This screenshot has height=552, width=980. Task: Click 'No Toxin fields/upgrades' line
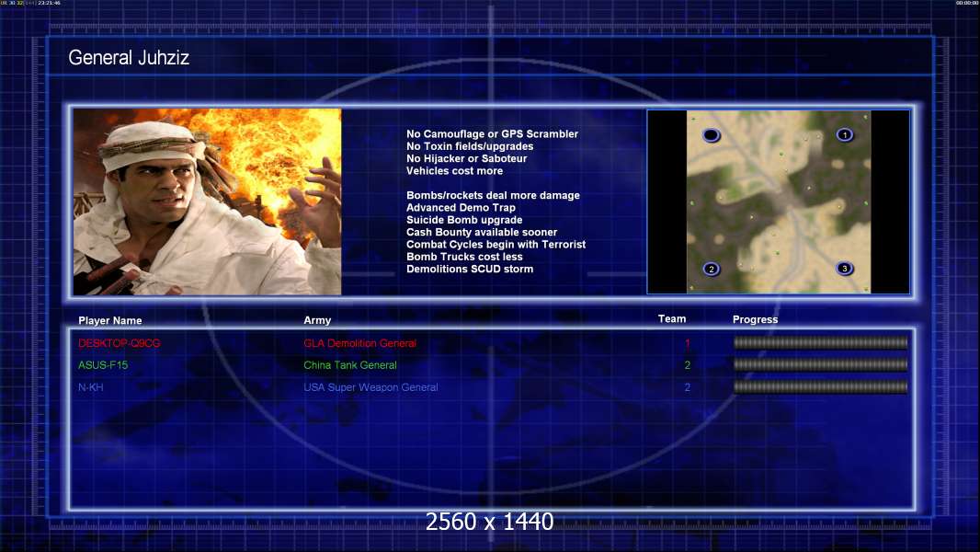pos(470,146)
